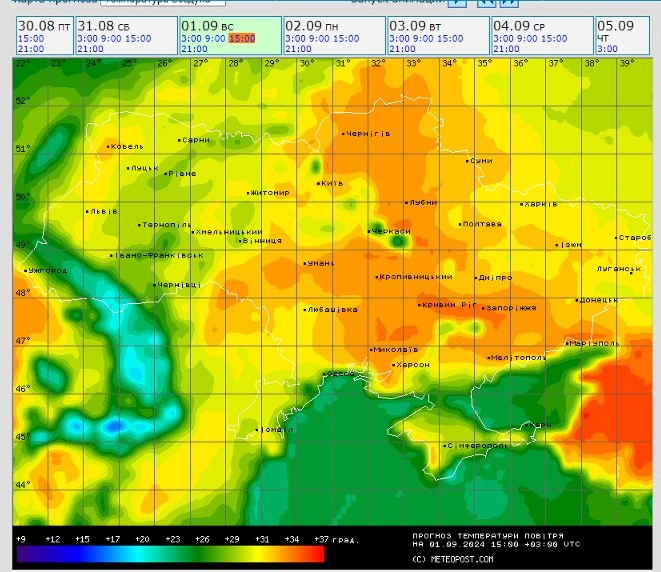Select 21:00 forecast under 04.09 Wednesday

[x=507, y=48]
